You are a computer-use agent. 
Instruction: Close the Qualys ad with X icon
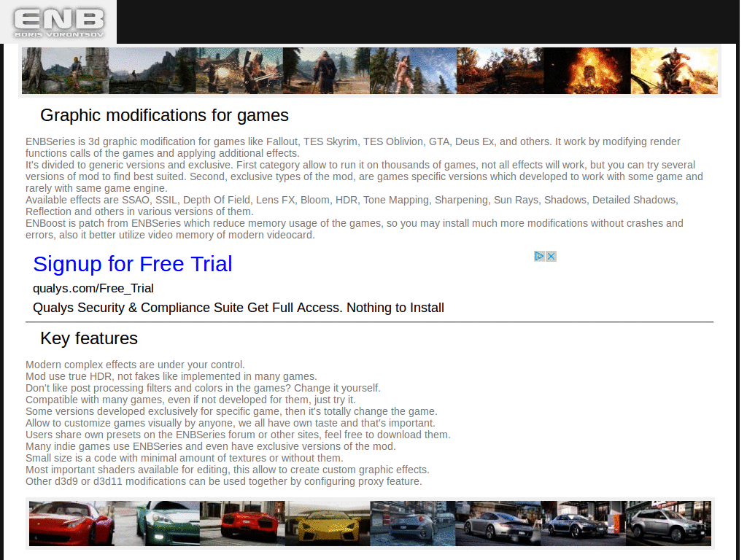(x=551, y=256)
